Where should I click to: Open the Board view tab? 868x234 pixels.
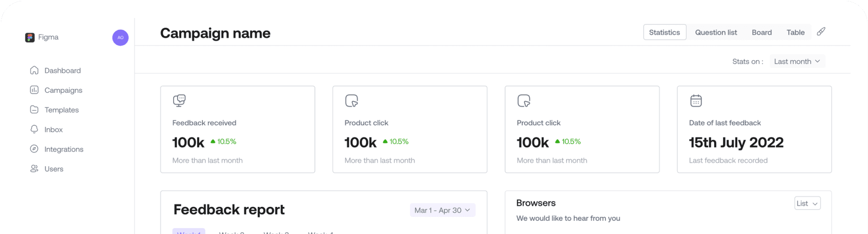click(761, 33)
